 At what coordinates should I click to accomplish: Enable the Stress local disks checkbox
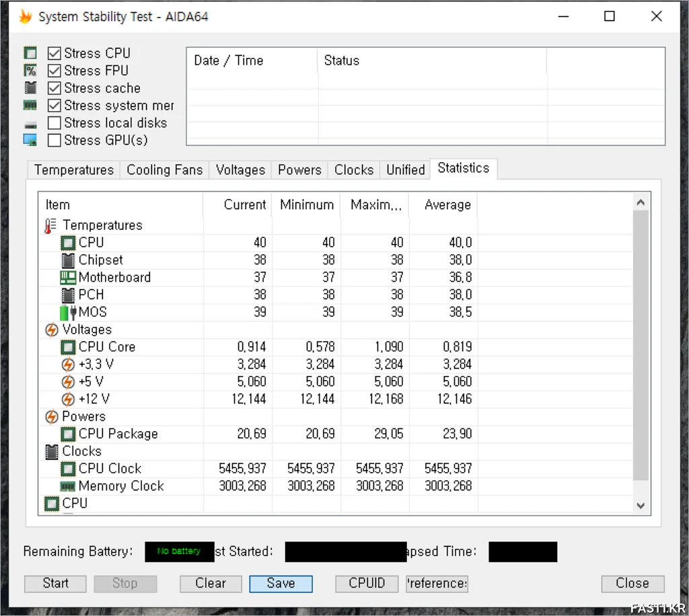54,123
